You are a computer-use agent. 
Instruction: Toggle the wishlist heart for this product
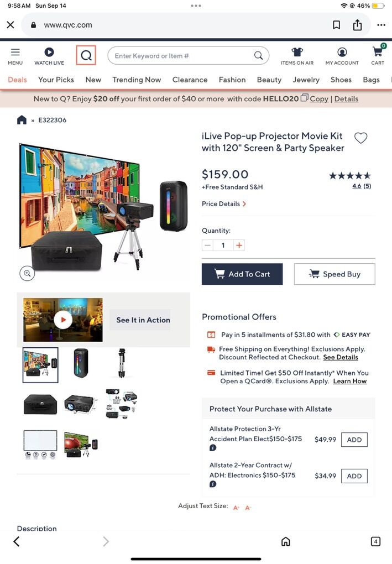[360, 138]
